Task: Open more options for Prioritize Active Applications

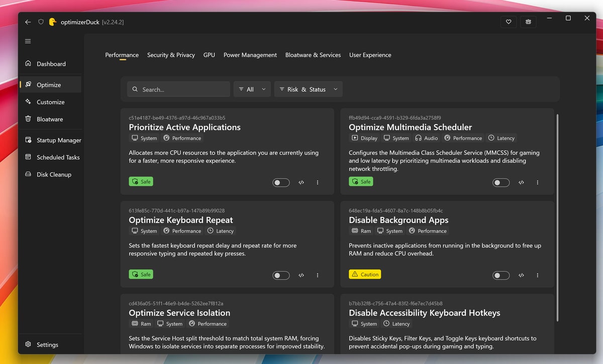Action: click(x=318, y=183)
